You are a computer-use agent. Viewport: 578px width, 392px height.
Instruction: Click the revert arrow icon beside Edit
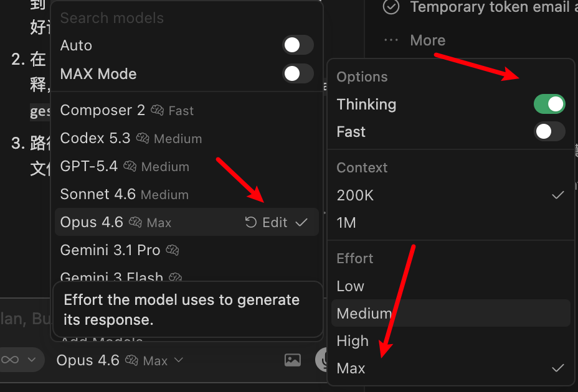pos(252,222)
